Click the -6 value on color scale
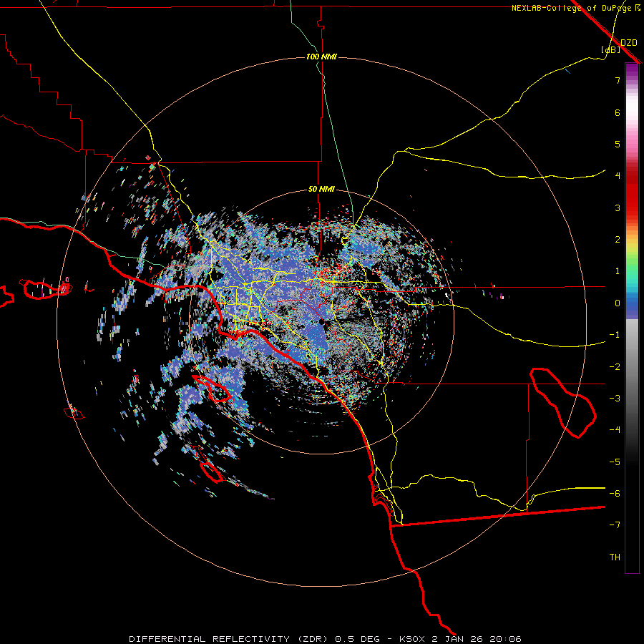Viewport: 644px width, 644px height. click(x=615, y=493)
